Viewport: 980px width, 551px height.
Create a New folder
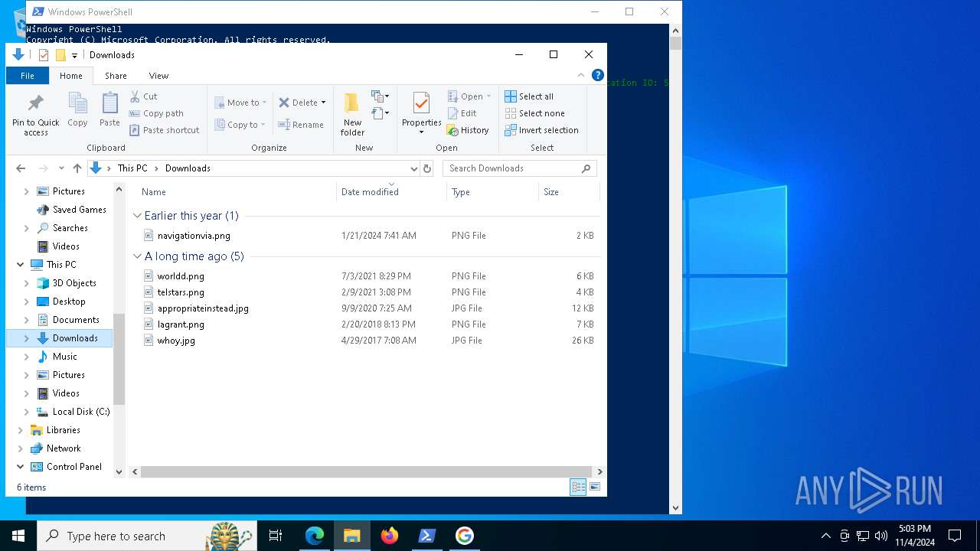click(352, 115)
